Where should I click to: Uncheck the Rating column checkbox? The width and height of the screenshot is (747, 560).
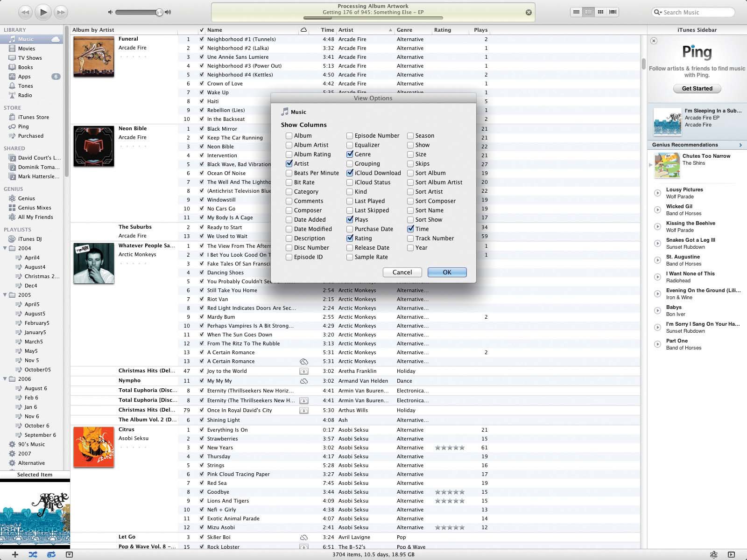pos(350,238)
